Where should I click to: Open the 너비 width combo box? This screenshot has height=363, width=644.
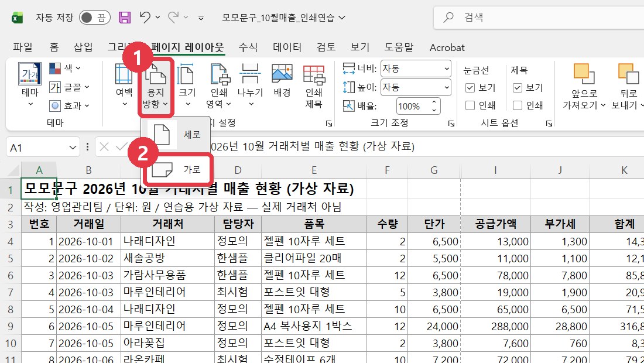pos(416,69)
